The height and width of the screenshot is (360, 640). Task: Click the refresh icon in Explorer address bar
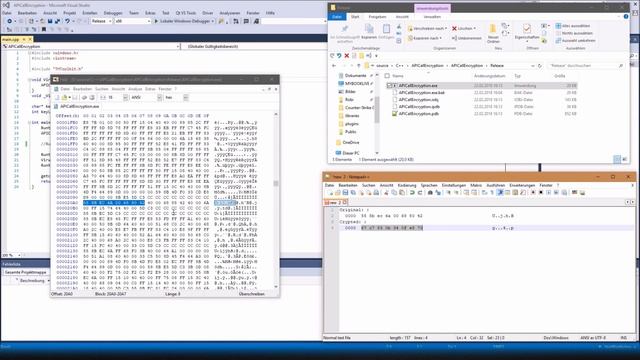tap(540, 66)
